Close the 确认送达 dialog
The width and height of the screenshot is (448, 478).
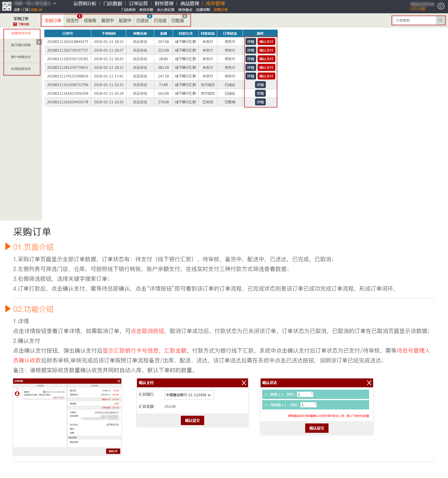(x=369, y=383)
